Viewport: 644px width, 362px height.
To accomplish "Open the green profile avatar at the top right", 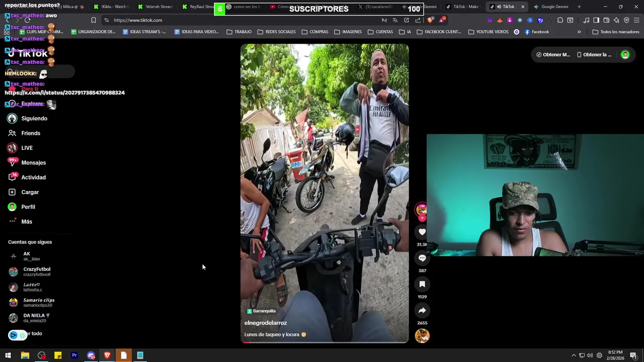I will click(625, 55).
